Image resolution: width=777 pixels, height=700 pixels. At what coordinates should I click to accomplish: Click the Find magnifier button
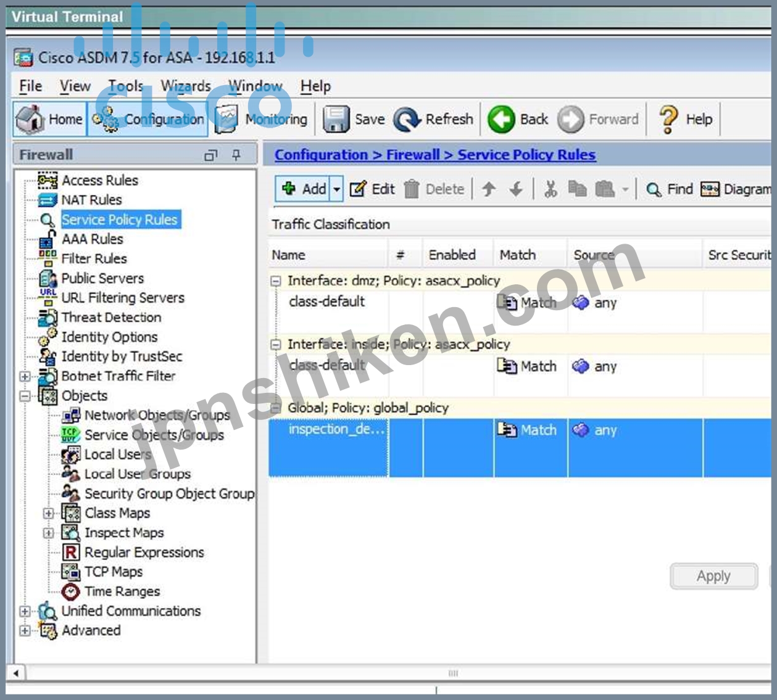pyautogui.click(x=669, y=189)
